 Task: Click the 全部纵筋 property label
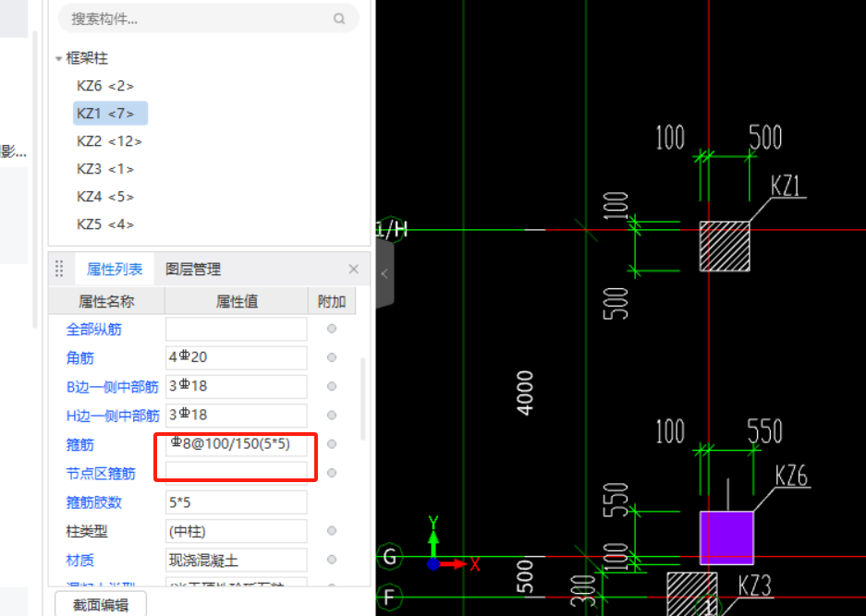pos(94,330)
